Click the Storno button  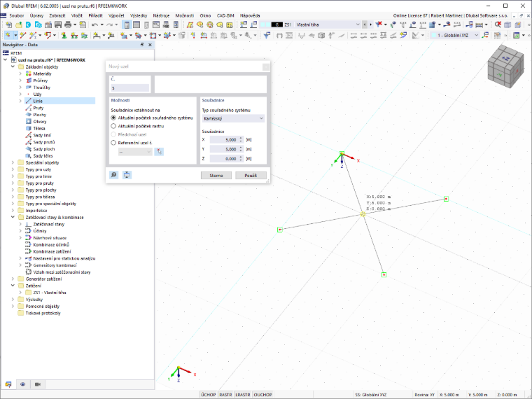click(216, 176)
